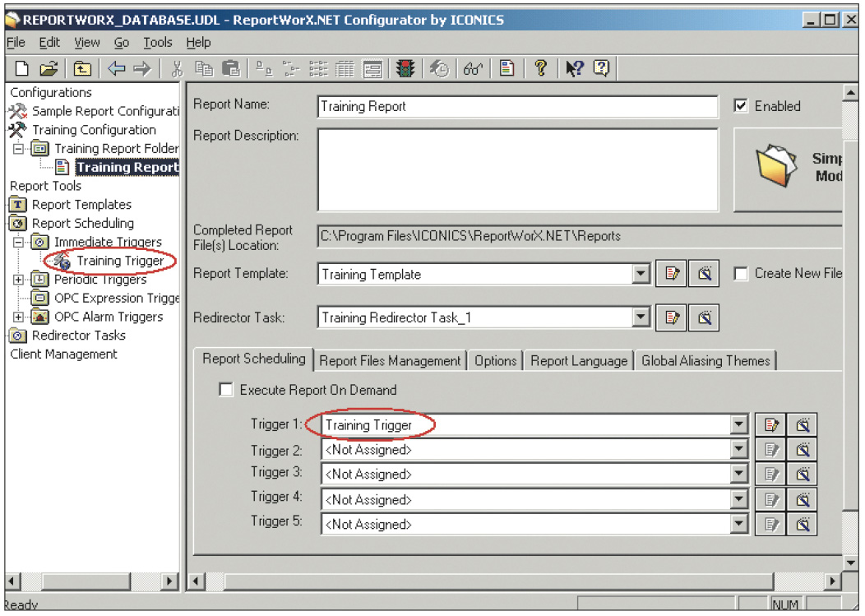Screen dimensions: 865x616
Task: Collapse the Training Report Folder node
Action: click(x=18, y=149)
